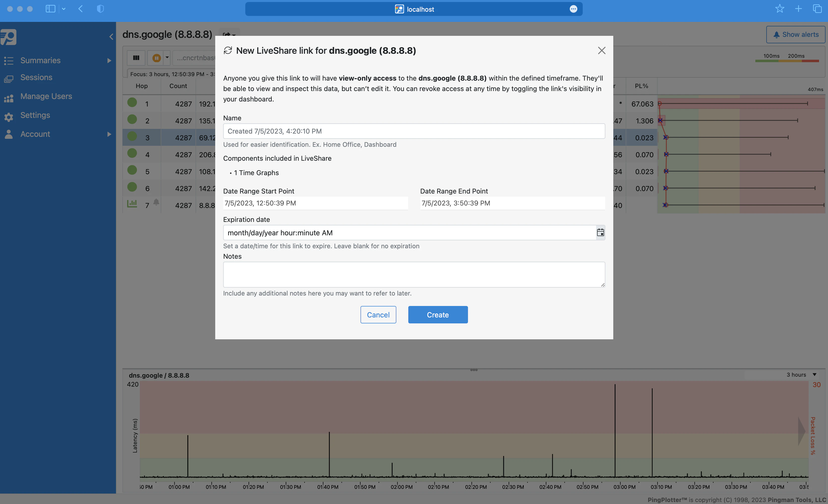Click the alert bell icon on hop 7
Viewport: 828px width, 504px height.
point(156,202)
